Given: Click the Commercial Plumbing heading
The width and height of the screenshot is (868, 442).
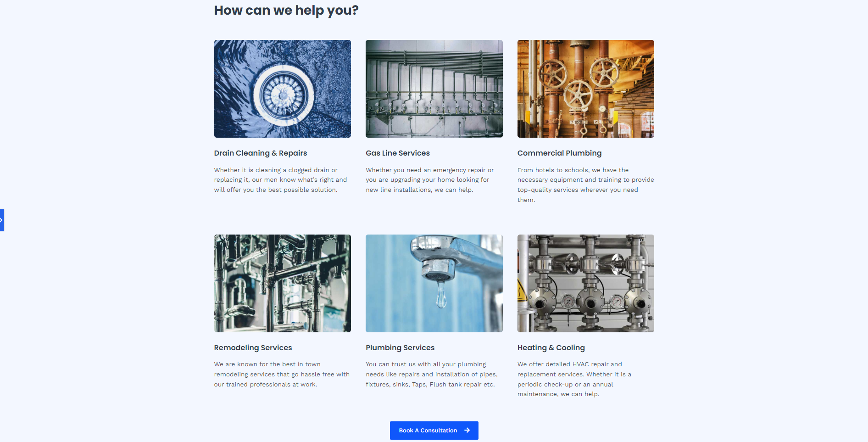Looking at the screenshot, I should tap(559, 153).
